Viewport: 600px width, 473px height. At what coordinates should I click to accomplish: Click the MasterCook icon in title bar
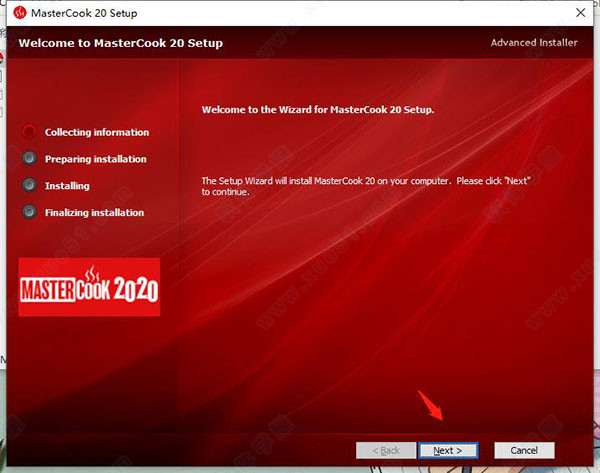20,13
